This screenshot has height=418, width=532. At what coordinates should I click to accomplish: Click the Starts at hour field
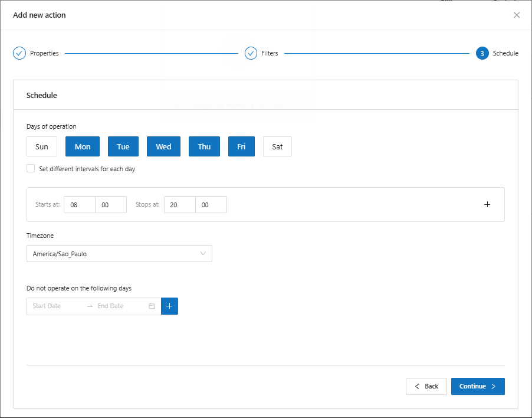79,204
